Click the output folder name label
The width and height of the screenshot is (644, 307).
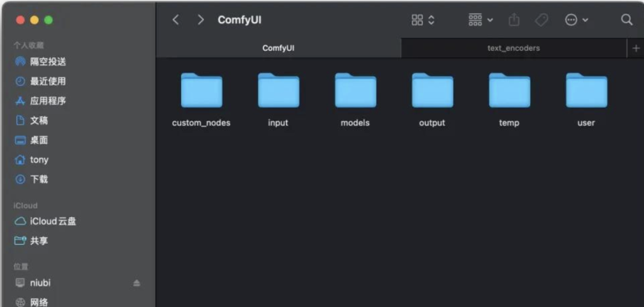(432, 123)
